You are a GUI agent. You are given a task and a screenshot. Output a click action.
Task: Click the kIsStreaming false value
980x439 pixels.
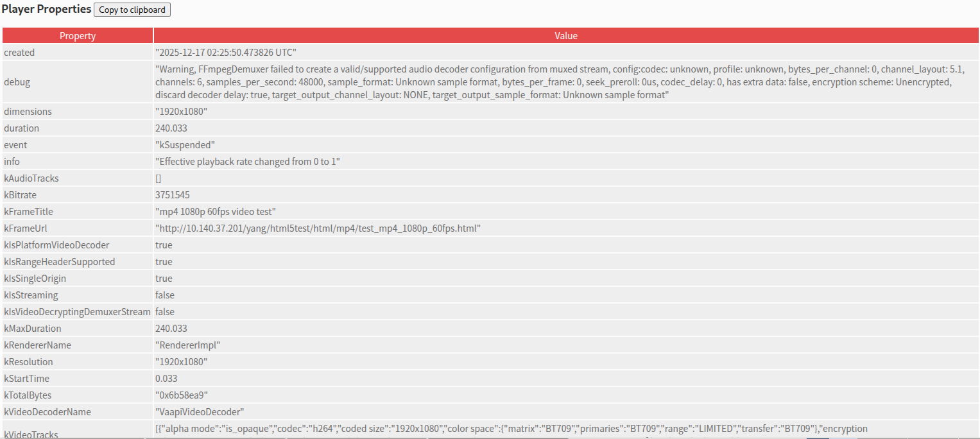click(165, 295)
